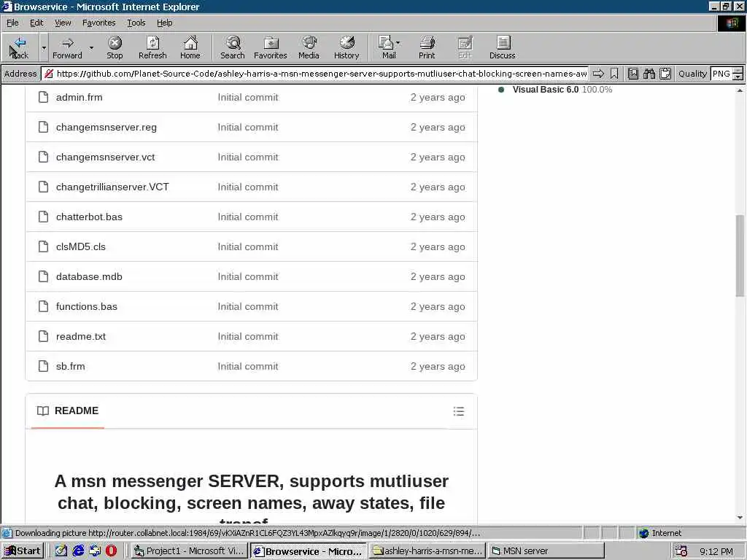Click the Forward navigation button
Image resolution: width=747 pixels, height=560 pixels.
tap(67, 47)
